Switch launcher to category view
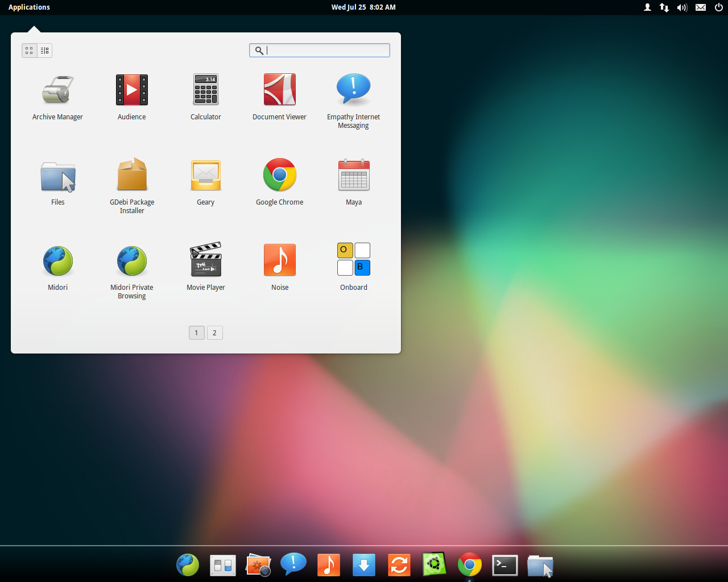The width and height of the screenshot is (728, 582). coord(45,51)
